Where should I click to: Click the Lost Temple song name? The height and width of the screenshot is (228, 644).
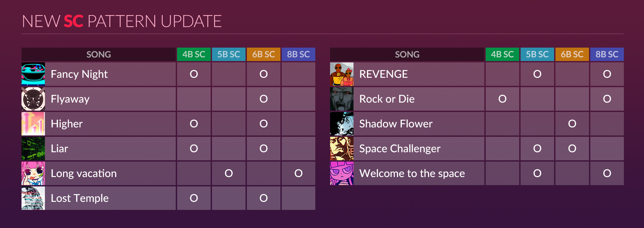coord(80,198)
